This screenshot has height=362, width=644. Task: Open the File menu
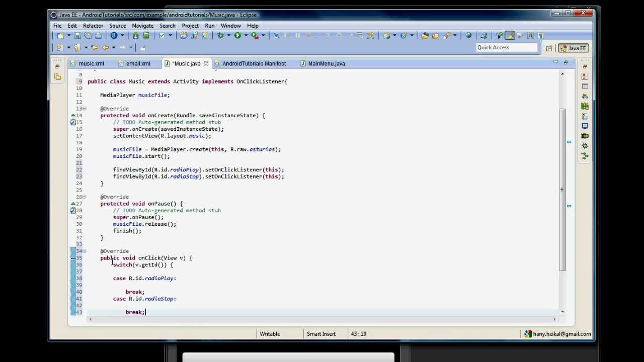pos(57,26)
